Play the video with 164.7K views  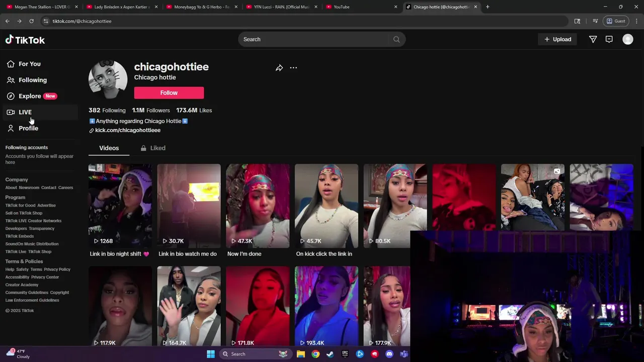coord(189,306)
